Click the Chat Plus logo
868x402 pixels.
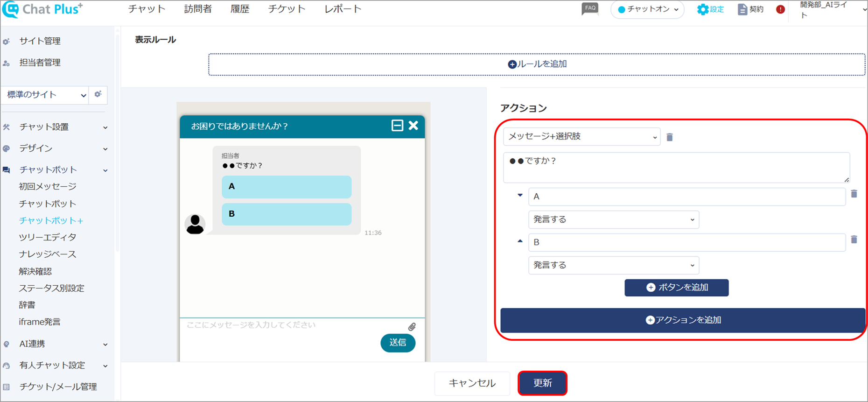[x=42, y=9]
